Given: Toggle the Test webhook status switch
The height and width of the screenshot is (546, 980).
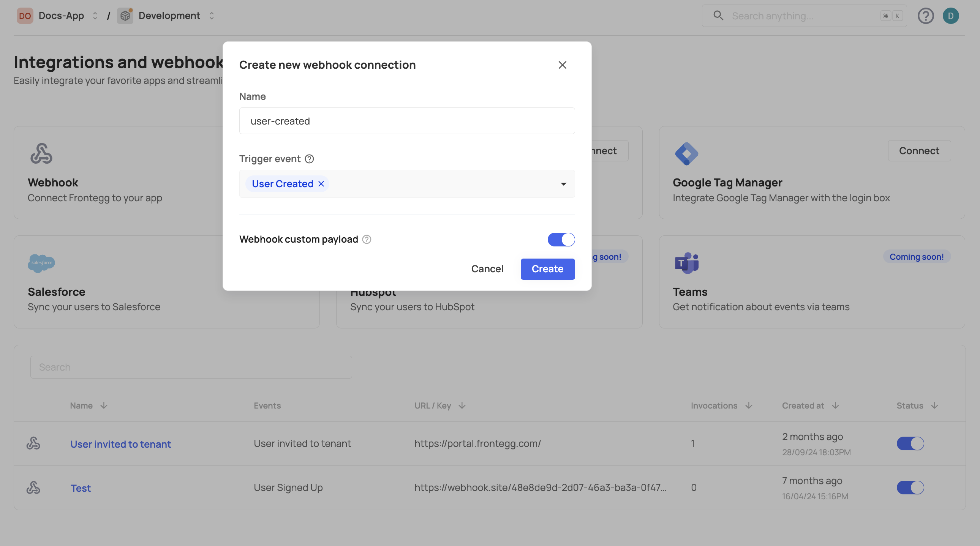Looking at the screenshot, I should (x=910, y=488).
